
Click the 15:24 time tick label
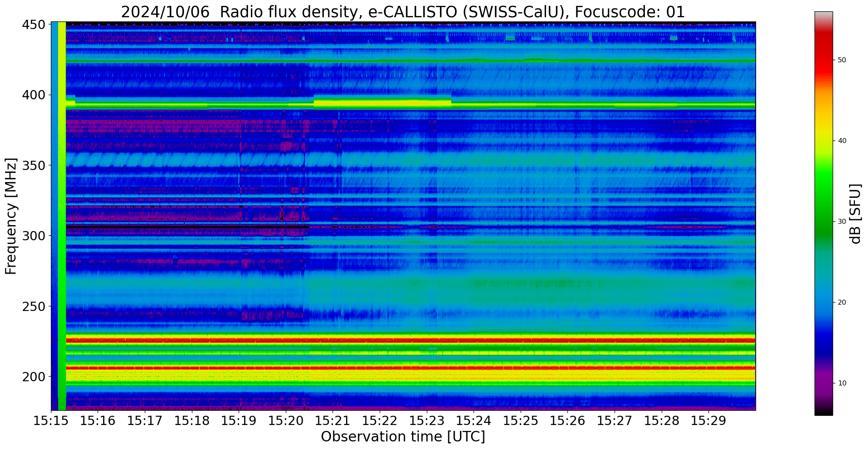coord(474,420)
